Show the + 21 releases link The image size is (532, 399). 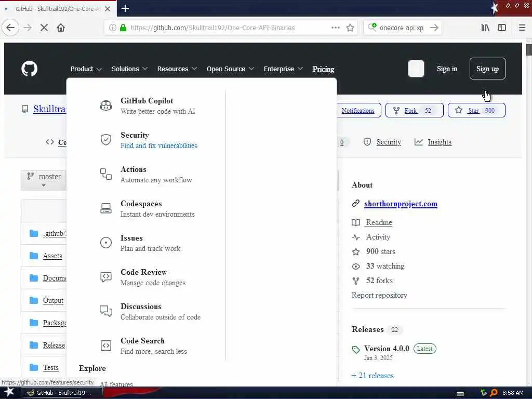[x=373, y=376]
